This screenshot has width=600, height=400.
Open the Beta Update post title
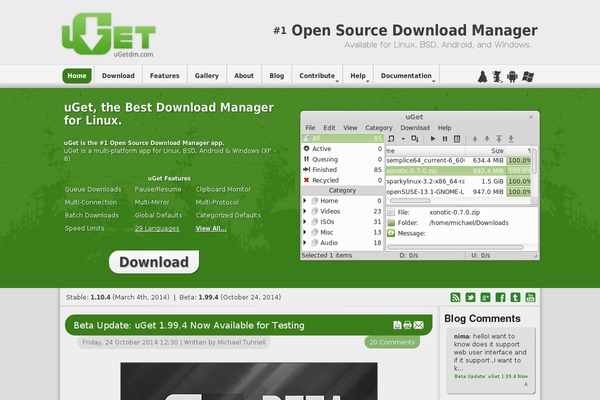[189, 325]
